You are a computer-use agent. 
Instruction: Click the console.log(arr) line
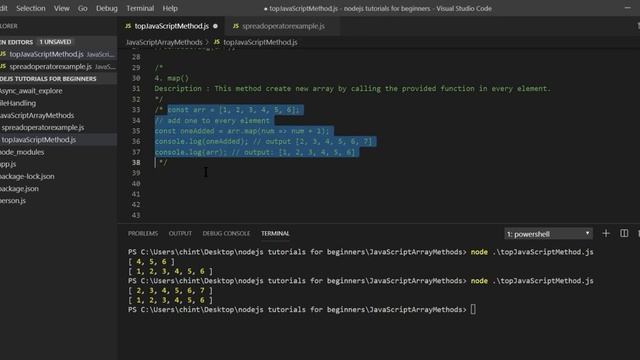[x=255, y=152]
